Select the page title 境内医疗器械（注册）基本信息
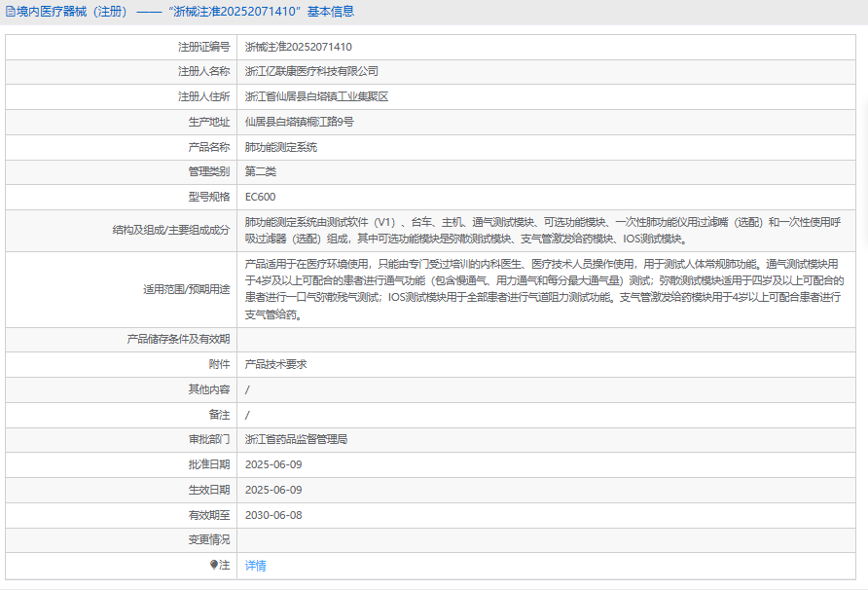The image size is (868, 590). click(186, 12)
